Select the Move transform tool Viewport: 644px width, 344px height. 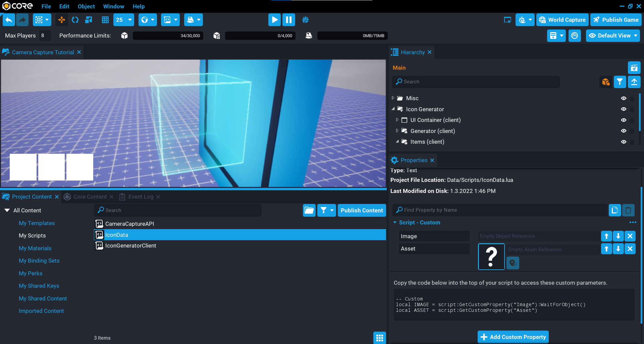click(x=62, y=20)
